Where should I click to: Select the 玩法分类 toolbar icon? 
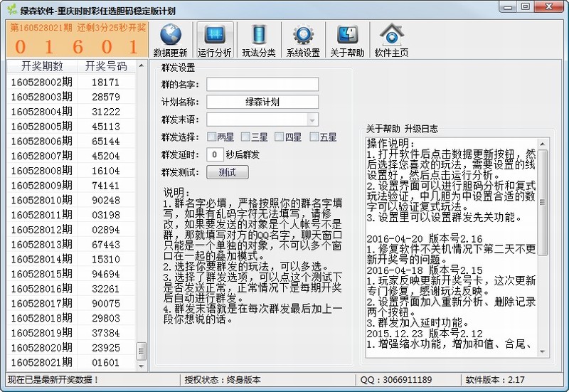coord(259,36)
